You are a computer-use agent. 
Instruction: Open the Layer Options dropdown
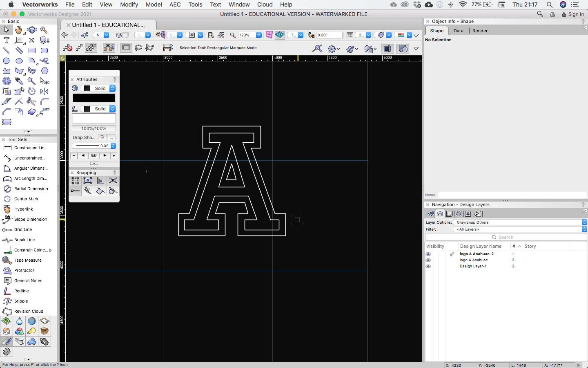pos(519,222)
